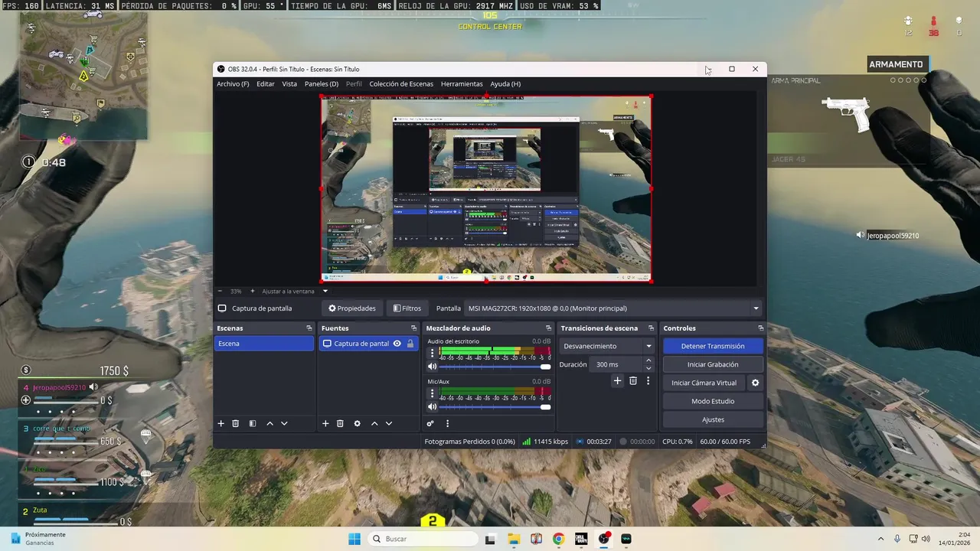Open Editar menu
This screenshot has width=980, height=551.
tap(266, 84)
